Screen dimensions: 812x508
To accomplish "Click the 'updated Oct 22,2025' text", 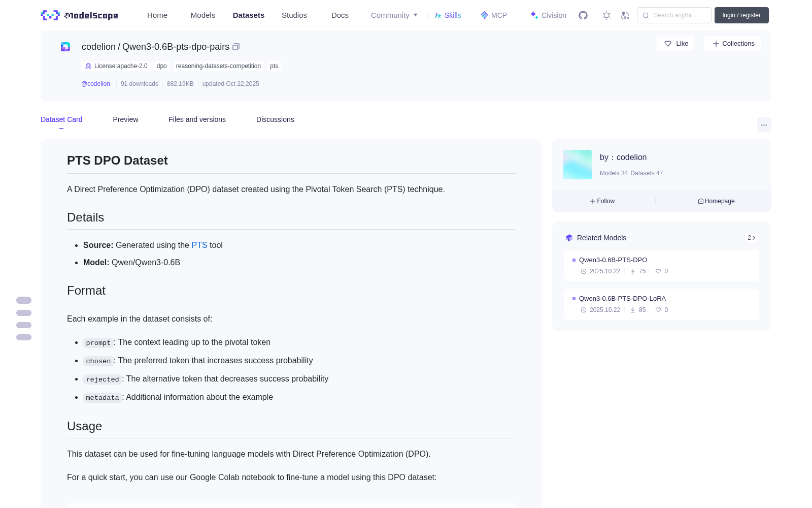I will click(x=231, y=84).
